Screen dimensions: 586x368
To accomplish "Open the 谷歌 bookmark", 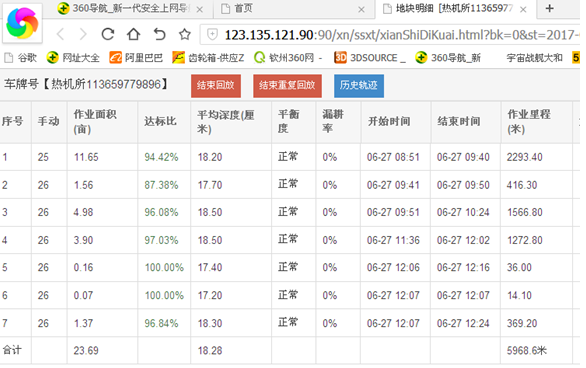I will [x=21, y=58].
